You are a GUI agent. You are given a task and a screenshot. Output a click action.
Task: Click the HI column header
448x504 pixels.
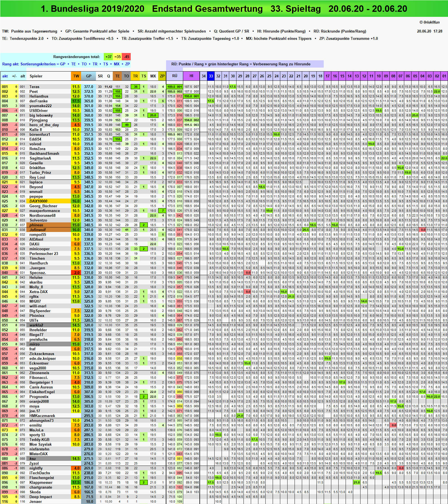(x=191, y=76)
